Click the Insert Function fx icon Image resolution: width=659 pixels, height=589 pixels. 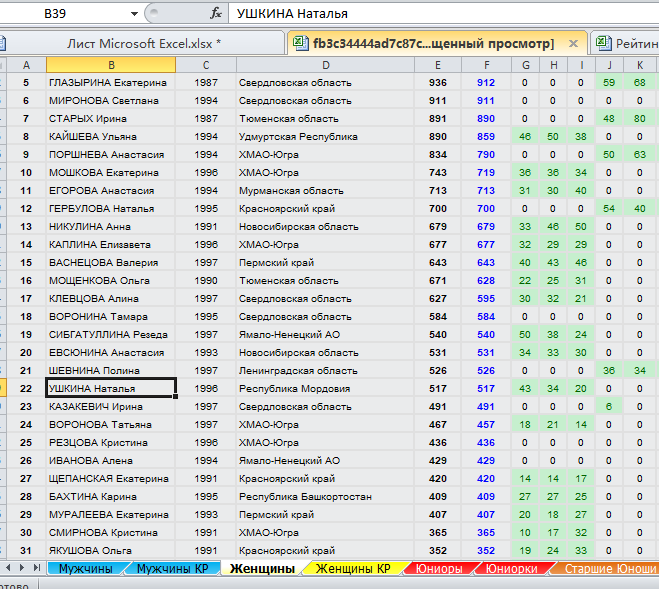(216, 14)
